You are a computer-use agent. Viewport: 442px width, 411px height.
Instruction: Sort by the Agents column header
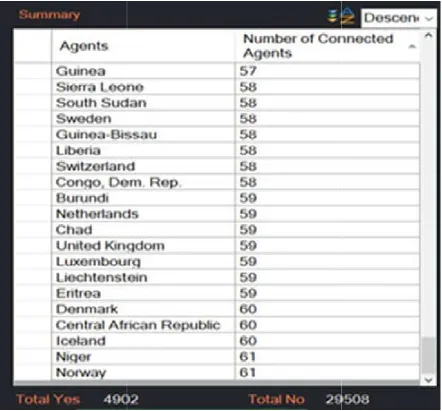(143, 46)
